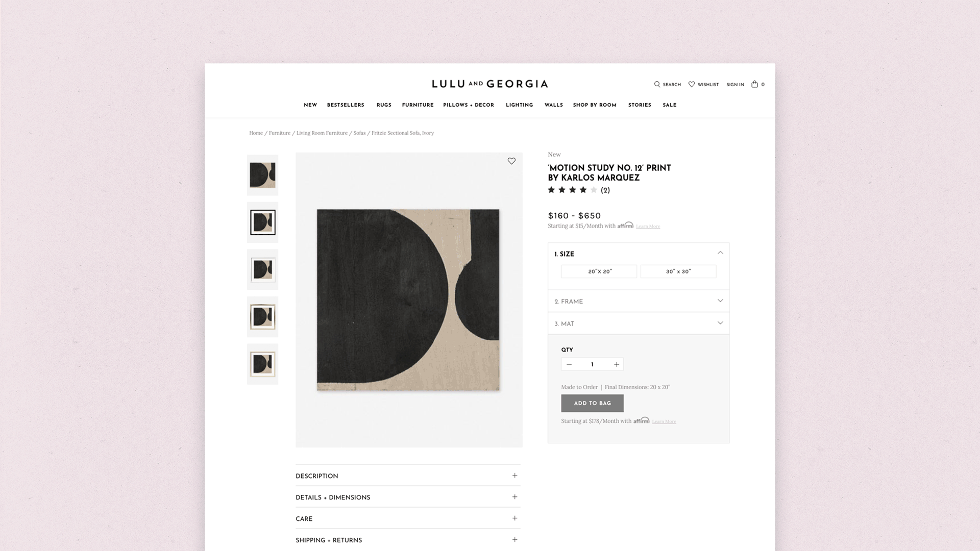Open the shopping bag icon

[x=754, y=84]
